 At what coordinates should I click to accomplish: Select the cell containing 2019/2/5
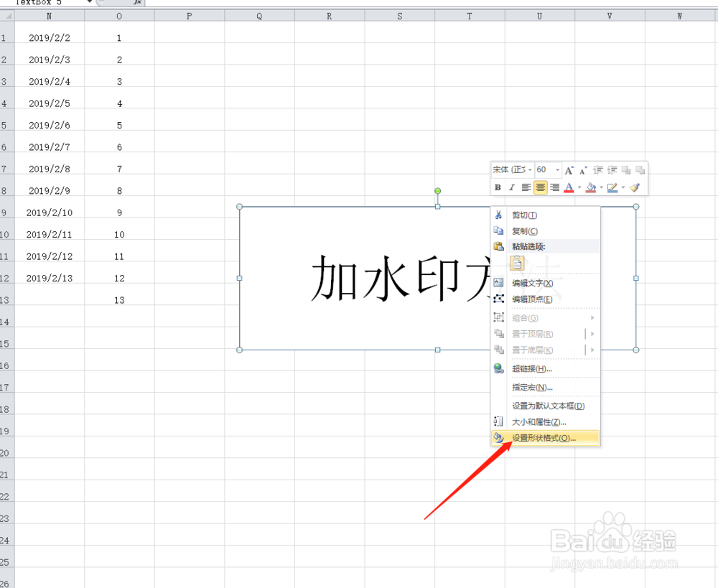coord(49,103)
